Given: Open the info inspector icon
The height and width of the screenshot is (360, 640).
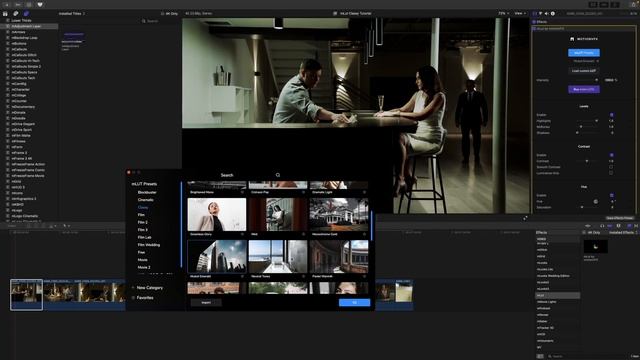Looking at the screenshot, I should [x=553, y=13].
